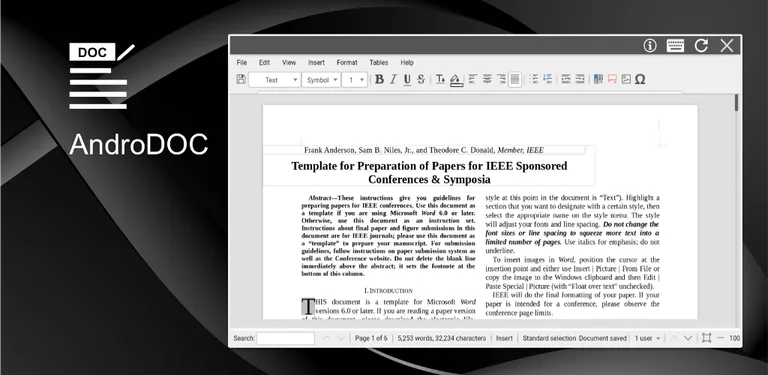Viewport: 768px width, 375px height.
Task: Search next result down arrow
Action: [341, 338]
